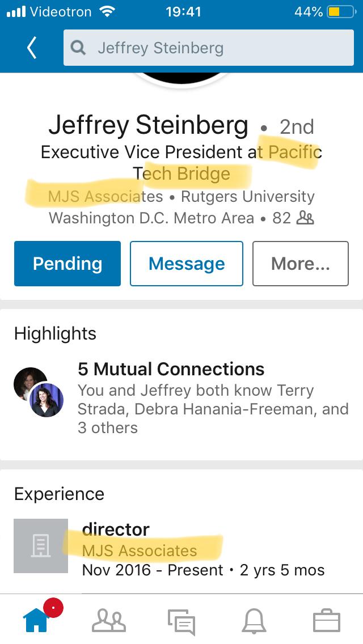This screenshot has height=644, width=363.
Task: Tap the mutual connection profile photo with blue background
Action: tap(47, 400)
